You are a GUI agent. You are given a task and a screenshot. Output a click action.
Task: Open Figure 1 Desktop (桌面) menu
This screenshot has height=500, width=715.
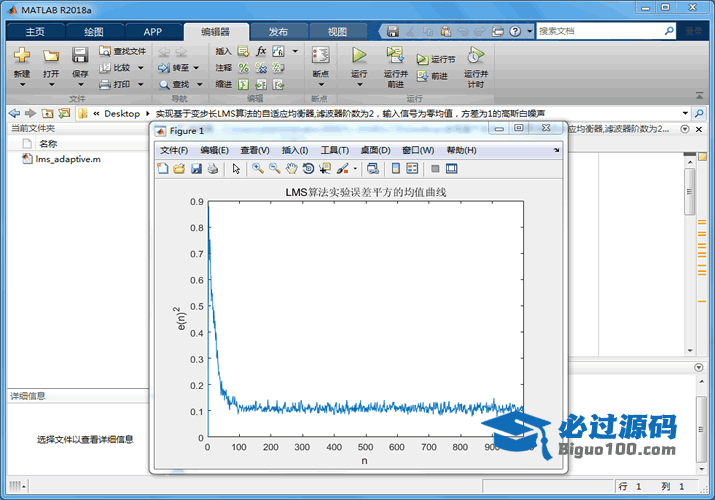(375, 150)
